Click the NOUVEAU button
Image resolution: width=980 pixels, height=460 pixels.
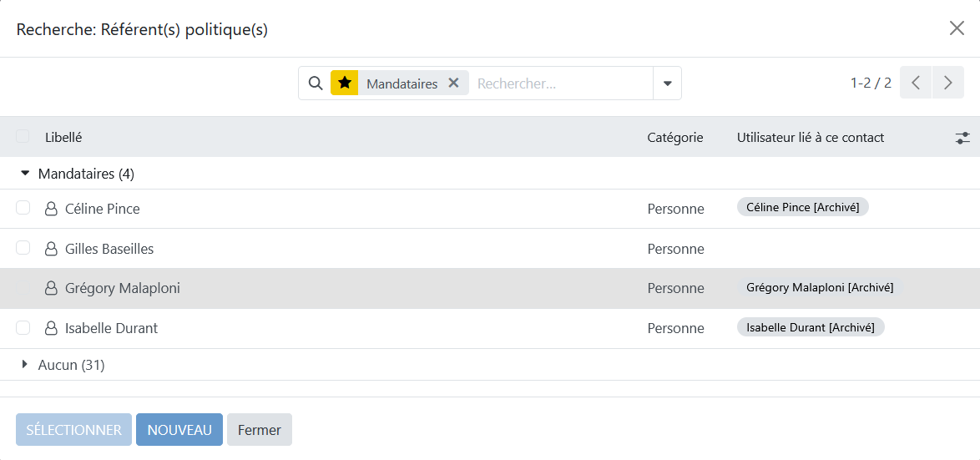pos(179,430)
